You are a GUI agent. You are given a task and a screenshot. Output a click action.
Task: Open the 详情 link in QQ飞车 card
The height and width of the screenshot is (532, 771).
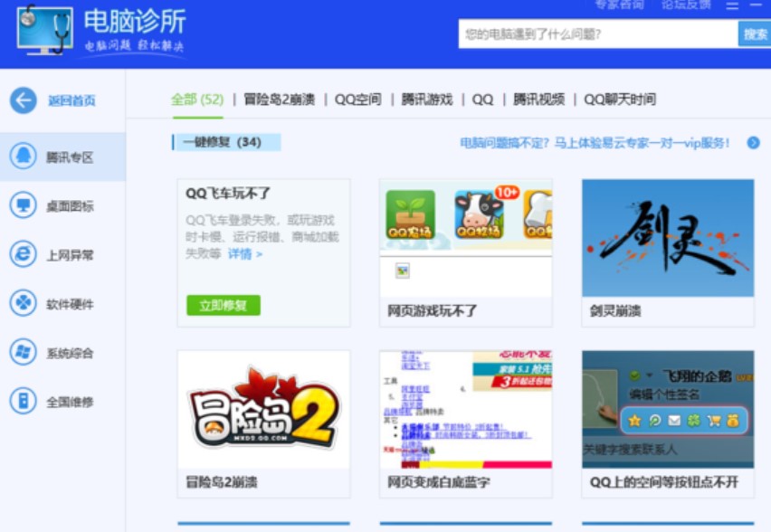point(245,254)
